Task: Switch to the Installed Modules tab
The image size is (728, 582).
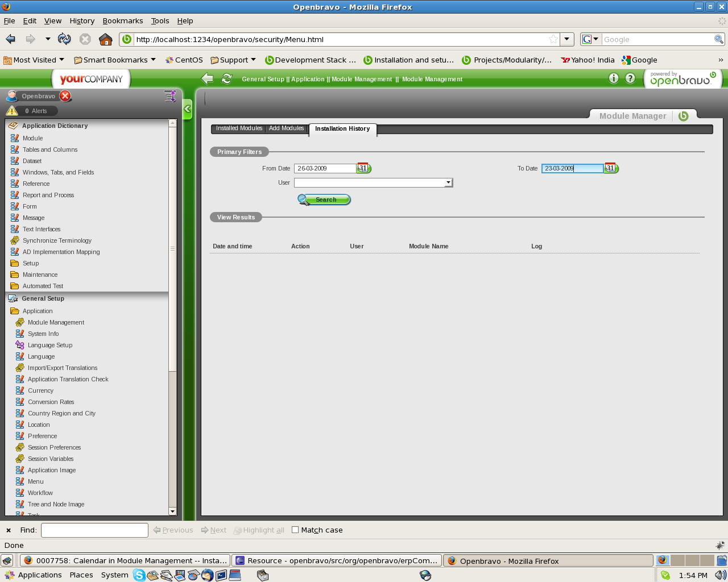Action: (239, 128)
